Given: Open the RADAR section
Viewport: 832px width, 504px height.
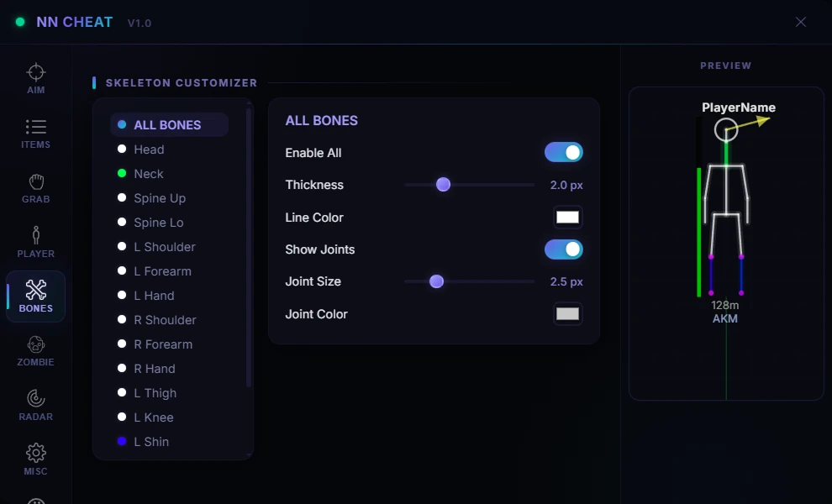Looking at the screenshot, I should click(35, 406).
